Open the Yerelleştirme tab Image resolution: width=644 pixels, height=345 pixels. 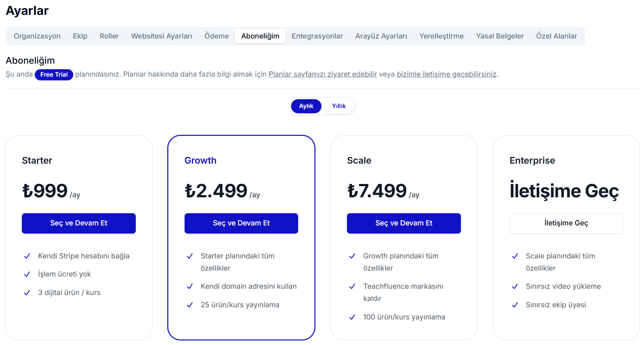tap(441, 36)
